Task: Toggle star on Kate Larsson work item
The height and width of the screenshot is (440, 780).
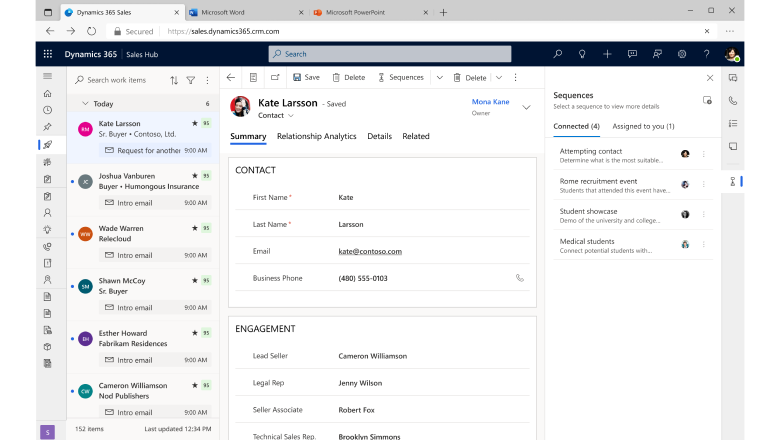Action: [x=195, y=123]
